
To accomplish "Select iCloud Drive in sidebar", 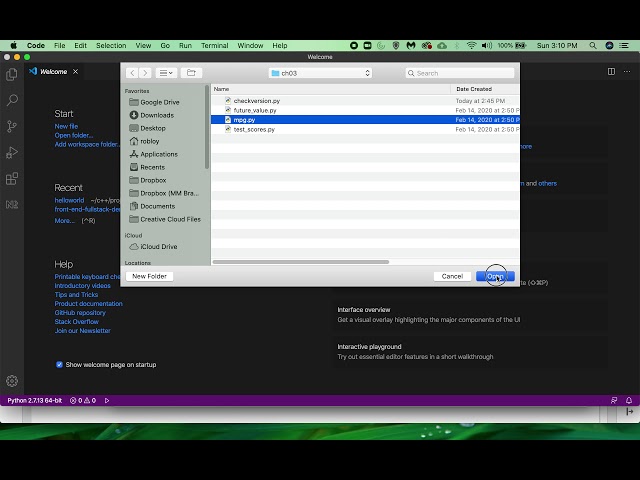I will point(153,247).
